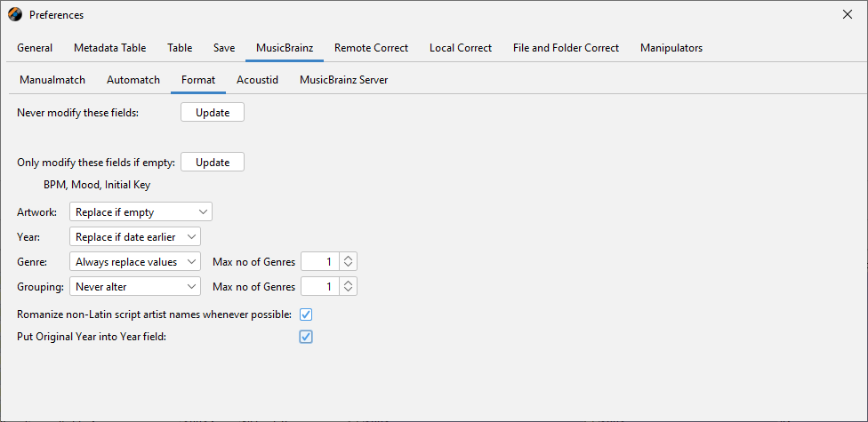This screenshot has height=422, width=868.
Task: Open the MusicBrainz Server sub-tab
Action: [x=343, y=80]
